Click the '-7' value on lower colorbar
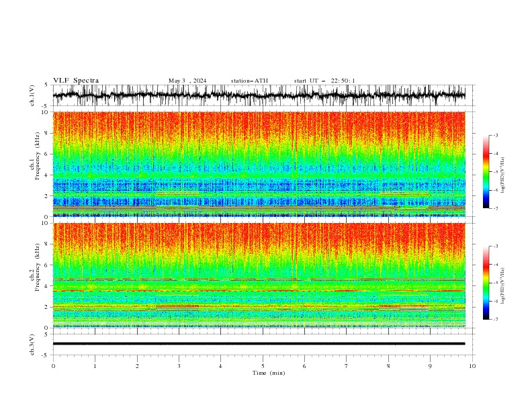The height and width of the screenshot is (411, 532). point(495,319)
